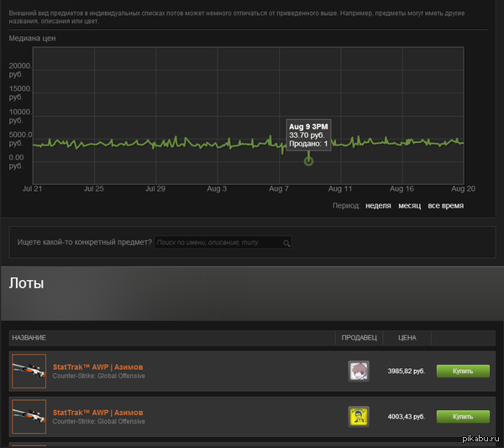View yellow seller avatar of the 4003,43 руб. listing
Image resolution: width=504 pixels, height=448 pixels.
click(359, 416)
